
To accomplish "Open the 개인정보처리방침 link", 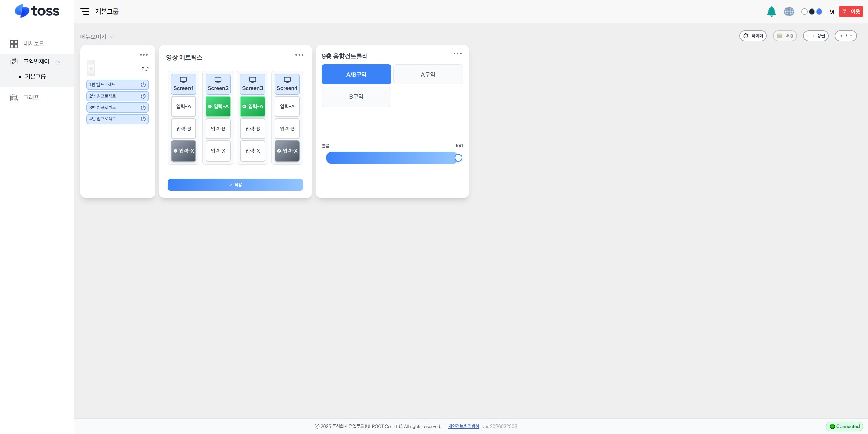I will tap(464, 426).
